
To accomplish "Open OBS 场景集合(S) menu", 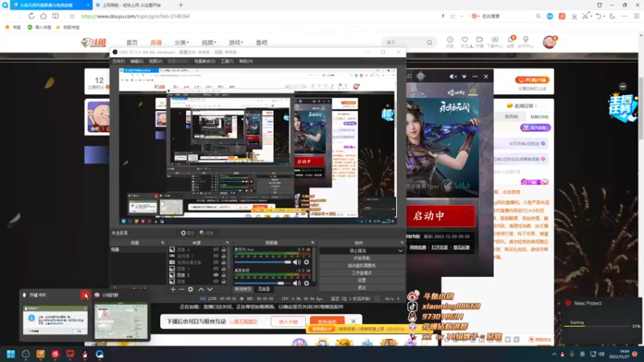I will click(204, 61).
